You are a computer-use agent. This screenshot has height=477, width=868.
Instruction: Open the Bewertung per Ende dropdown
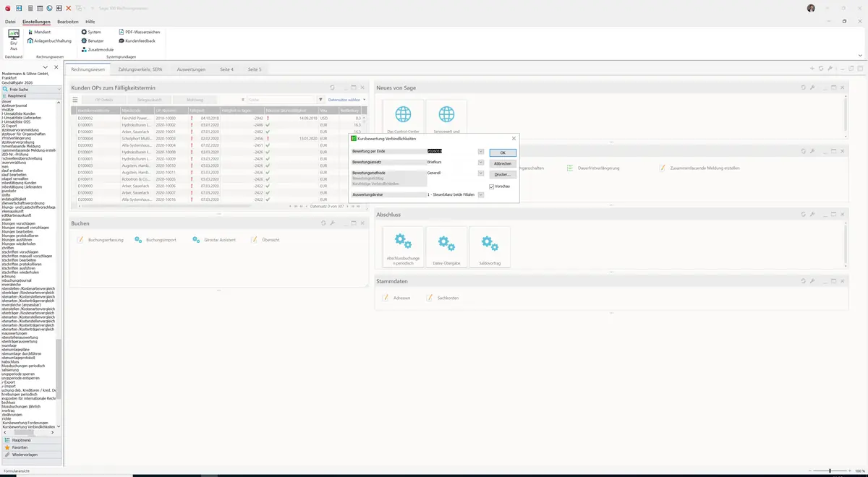(x=481, y=151)
